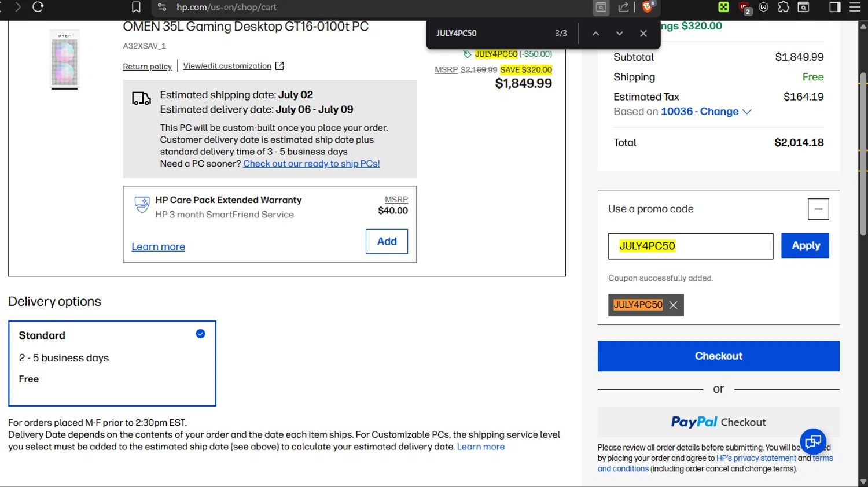
Task: Open Check out our ready to ship PCs link
Action: click(x=311, y=164)
